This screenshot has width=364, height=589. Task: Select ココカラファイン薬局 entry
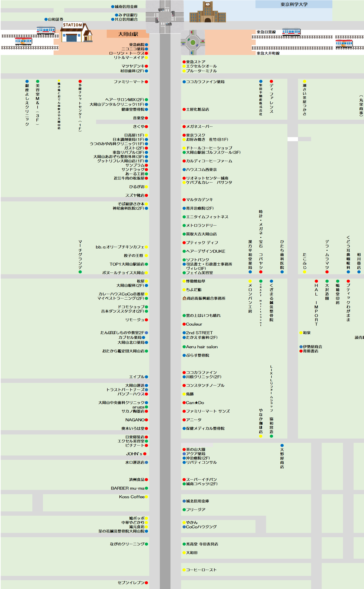203,82
